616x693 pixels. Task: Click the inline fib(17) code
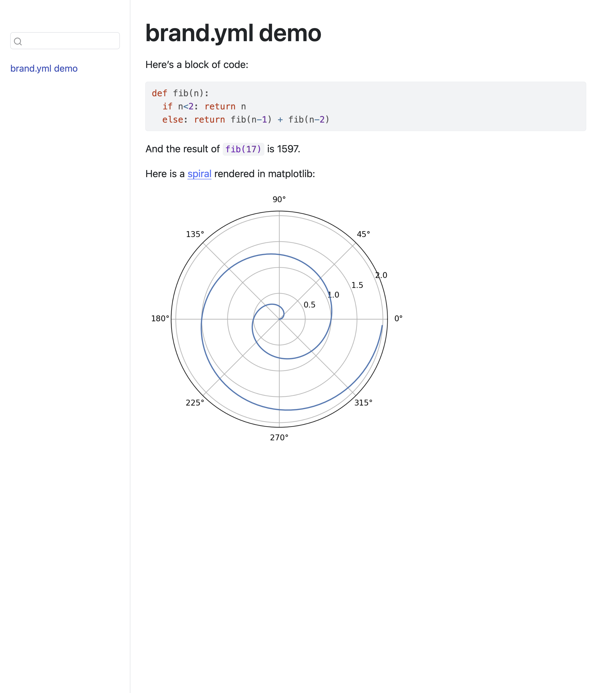click(243, 149)
